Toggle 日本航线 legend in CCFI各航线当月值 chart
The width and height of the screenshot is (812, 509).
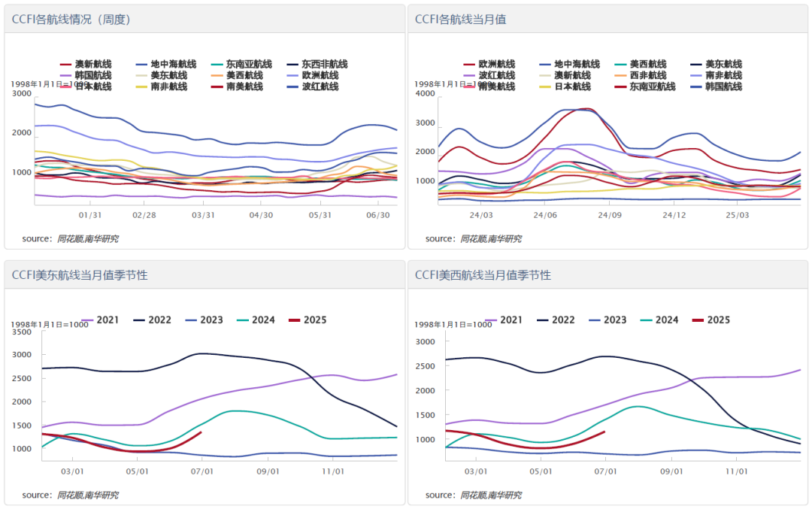pos(565,86)
